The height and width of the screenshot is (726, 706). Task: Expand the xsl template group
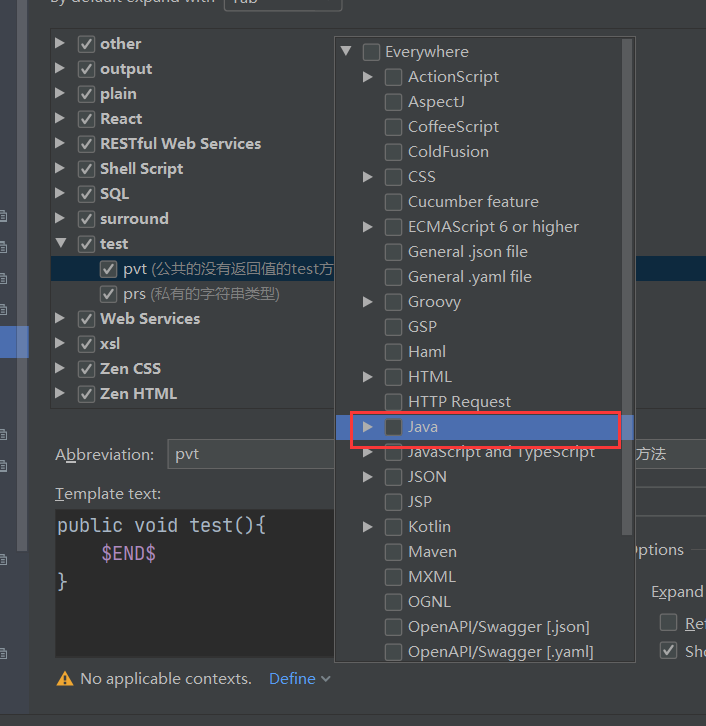[60, 343]
